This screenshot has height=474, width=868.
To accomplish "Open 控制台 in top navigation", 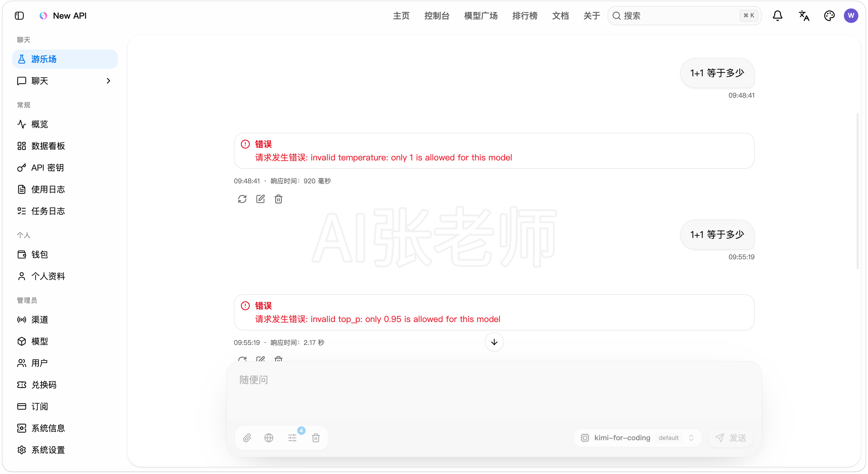I will [x=437, y=16].
